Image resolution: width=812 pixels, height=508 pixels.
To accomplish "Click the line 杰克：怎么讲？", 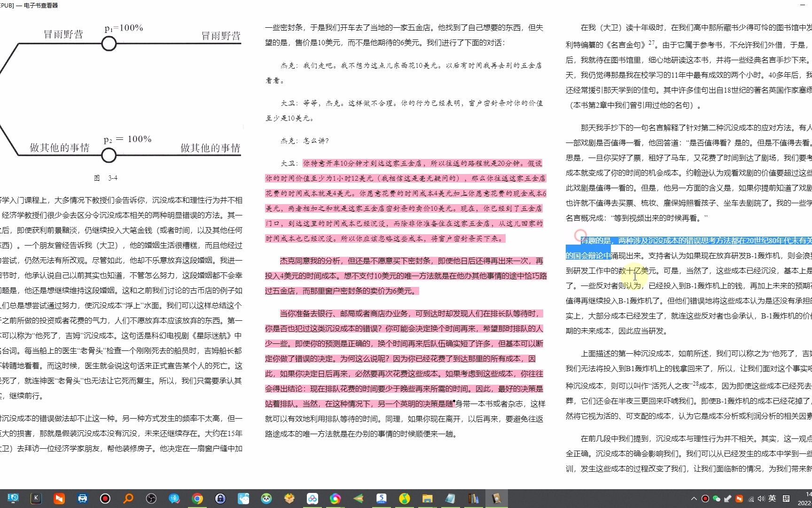I will coord(305,141).
